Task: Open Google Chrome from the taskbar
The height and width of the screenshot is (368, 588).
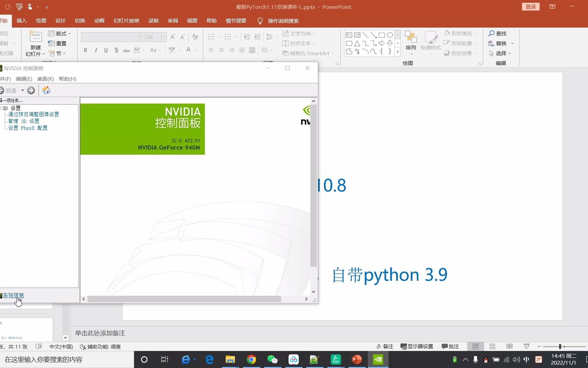Action: coord(251,359)
